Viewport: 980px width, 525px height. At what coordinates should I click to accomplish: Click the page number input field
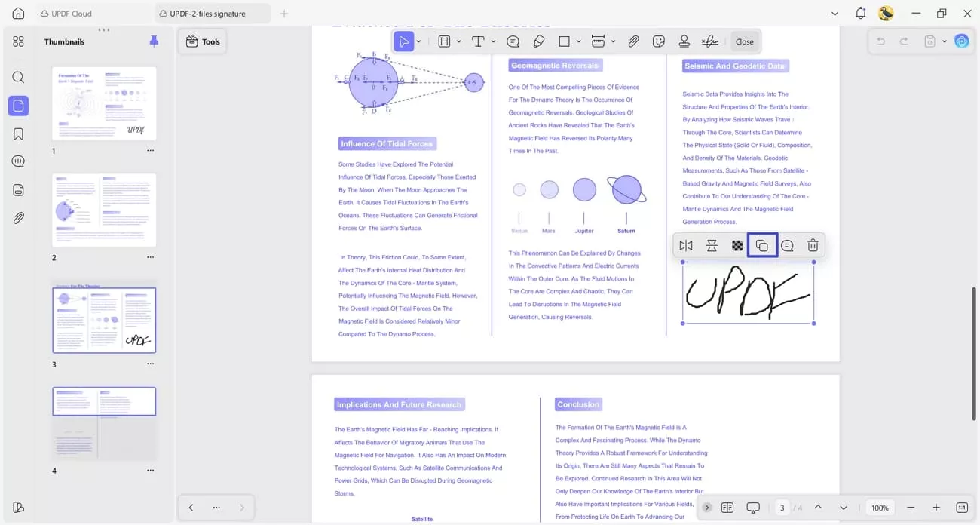coord(782,508)
